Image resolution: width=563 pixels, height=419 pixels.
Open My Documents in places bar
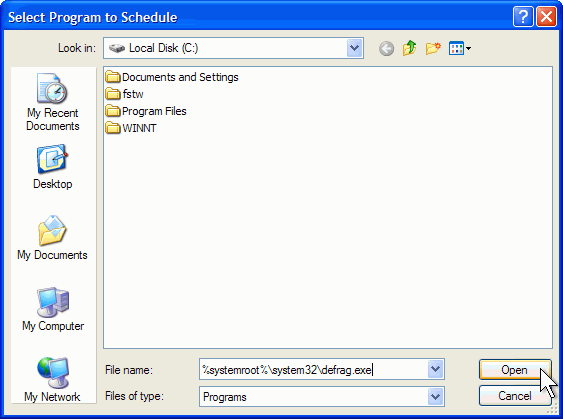point(52,237)
